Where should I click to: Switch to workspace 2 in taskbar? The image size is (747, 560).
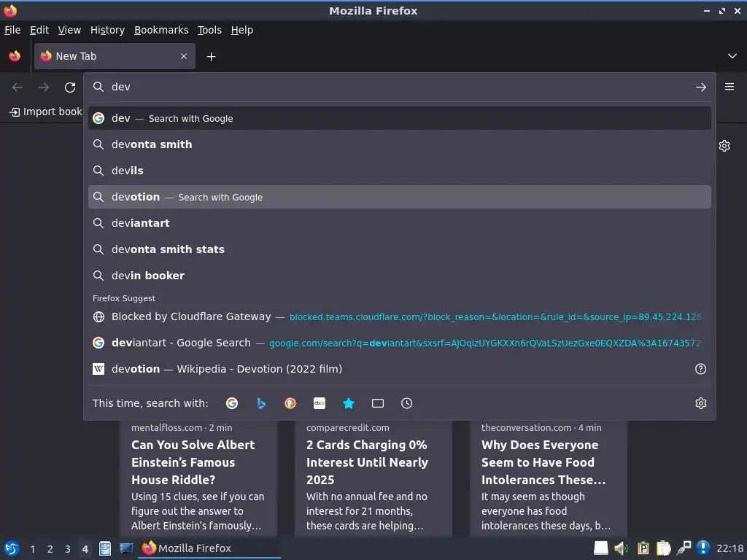click(x=50, y=549)
